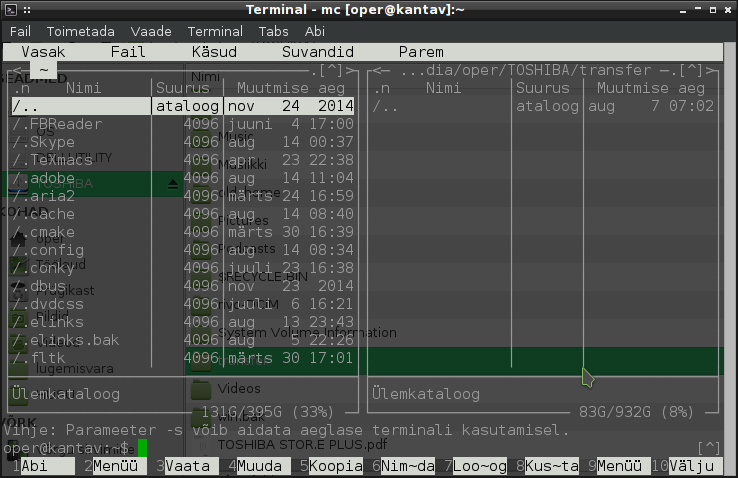Open mc's Vasak panel menu

pos(43,52)
